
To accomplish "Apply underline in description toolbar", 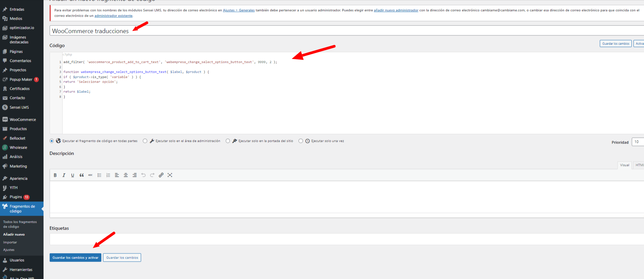I will coord(72,175).
